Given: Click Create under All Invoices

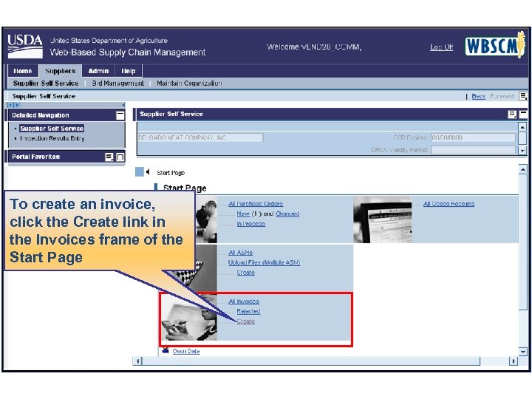Looking at the screenshot, I should (x=245, y=321).
